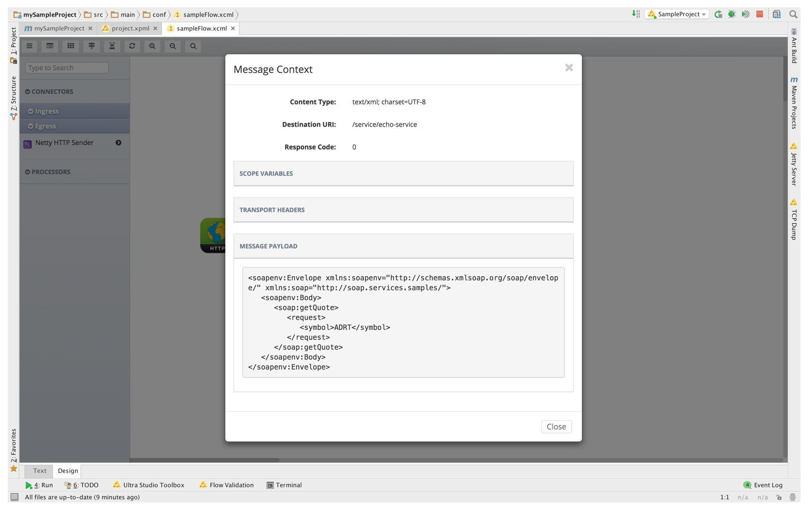
Task: Click the hourglass icon in flow toolbar
Action: (112, 46)
